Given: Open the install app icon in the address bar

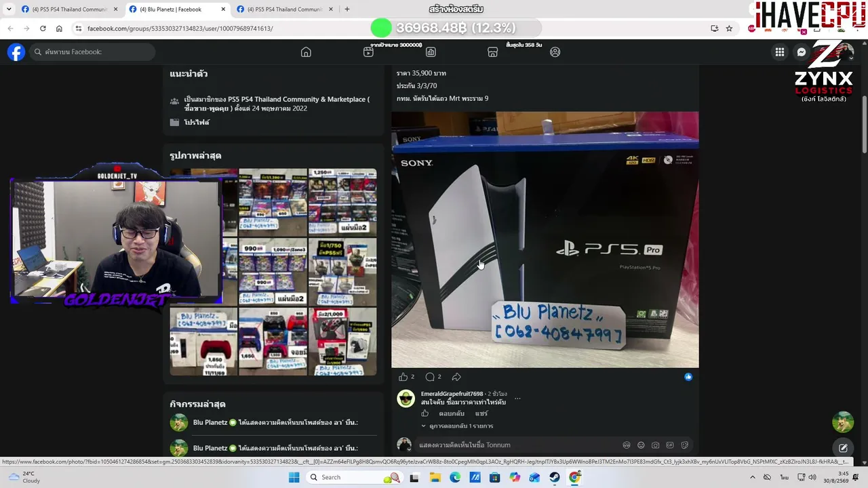Looking at the screenshot, I should (x=714, y=28).
